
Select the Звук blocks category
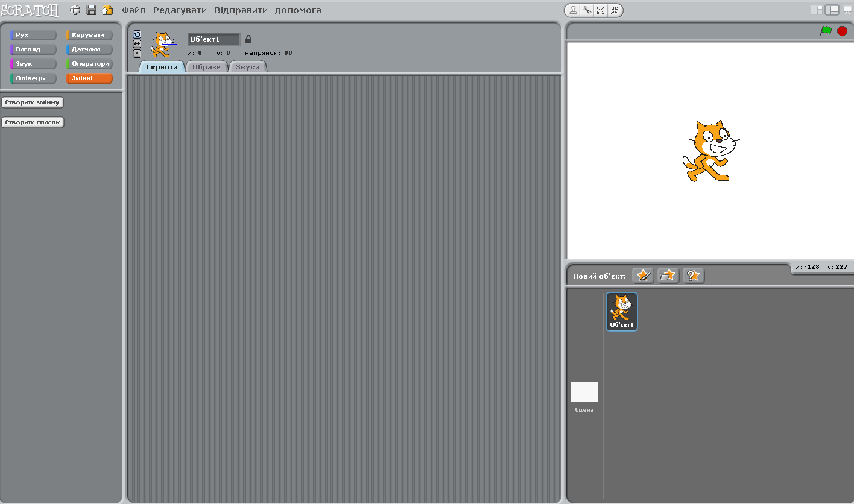(33, 64)
